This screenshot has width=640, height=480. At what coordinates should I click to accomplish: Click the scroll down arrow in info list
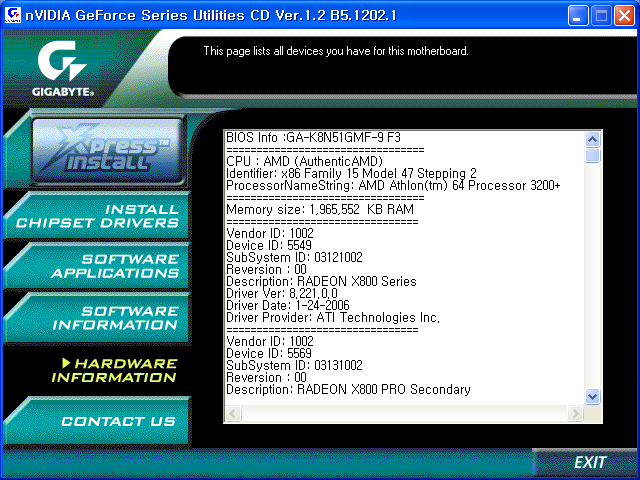point(592,396)
